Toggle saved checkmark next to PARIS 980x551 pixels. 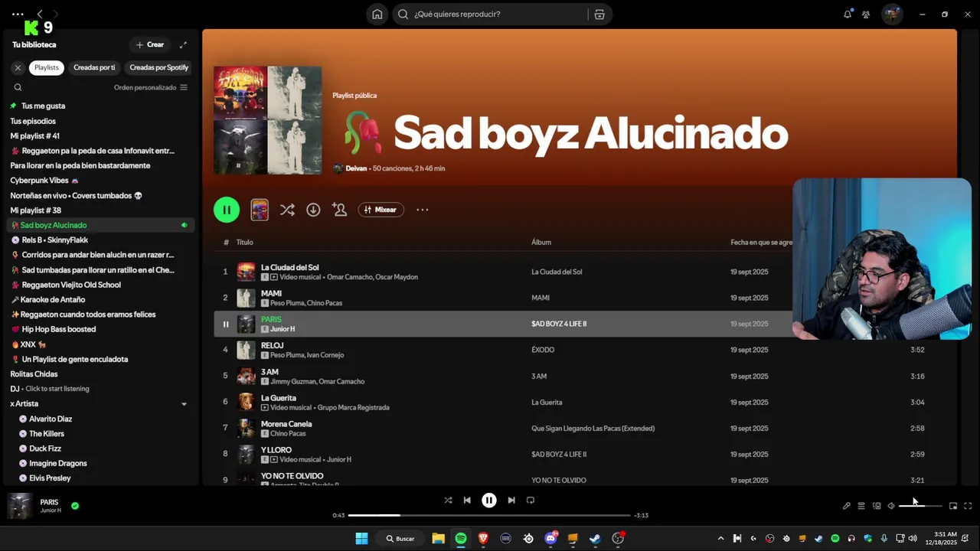75,506
